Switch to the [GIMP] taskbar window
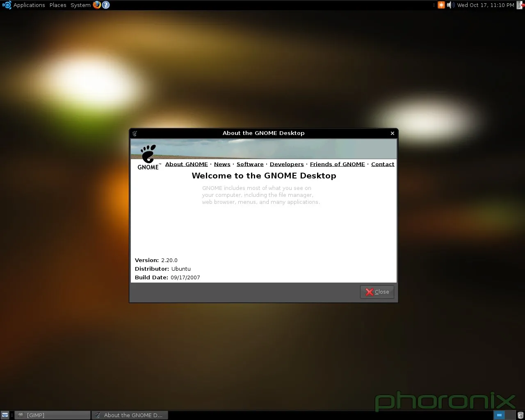This screenshot has height=420, width=525. click(x=52, y=415)
